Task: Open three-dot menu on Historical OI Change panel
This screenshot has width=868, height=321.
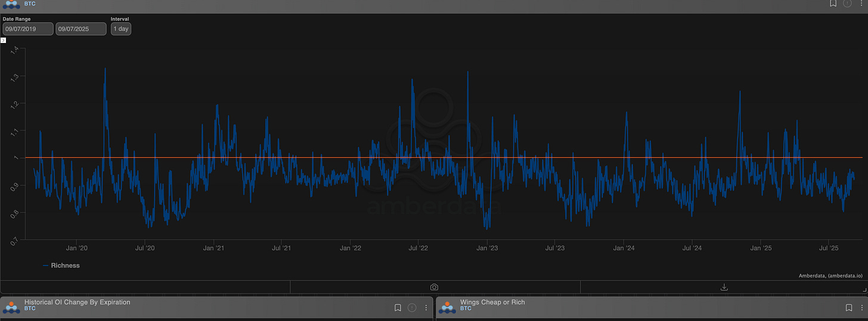Action: [426, 308]
